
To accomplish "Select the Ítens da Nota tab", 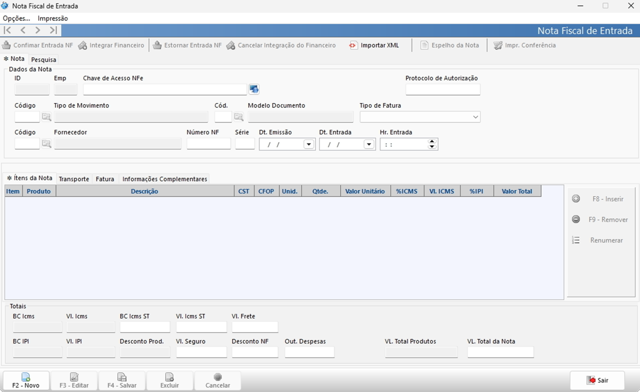I will (x=30, y=178).
